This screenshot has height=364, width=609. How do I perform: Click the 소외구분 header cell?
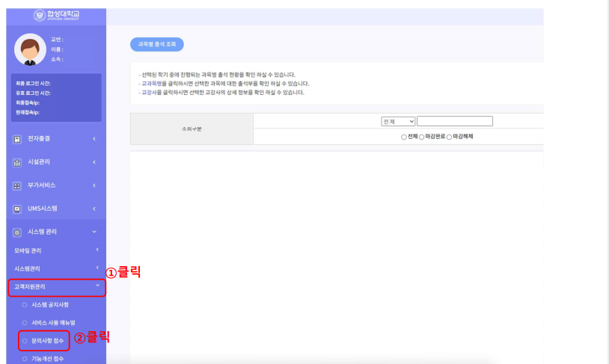coord(192,129)
